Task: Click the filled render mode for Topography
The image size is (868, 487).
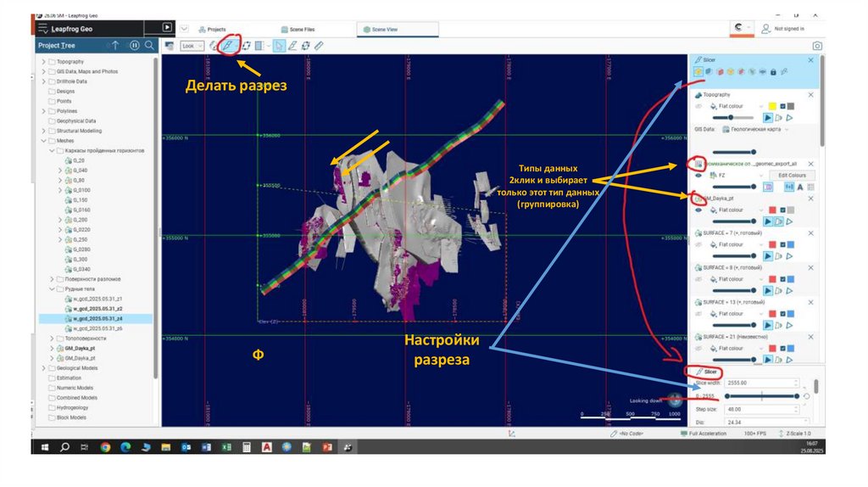Action: pos(767,117)
